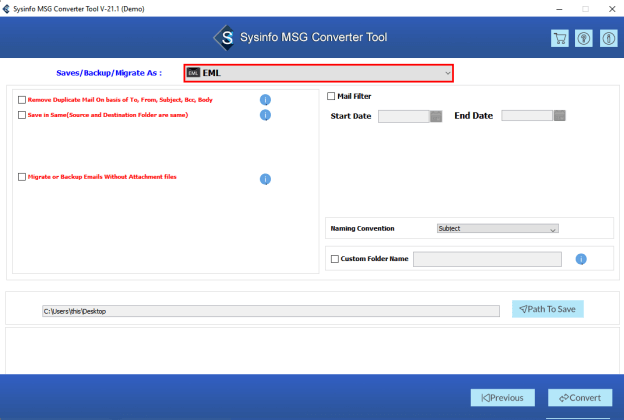
Task: Open the Naming Convention Subject dropdown
Action: click(497, 229)
